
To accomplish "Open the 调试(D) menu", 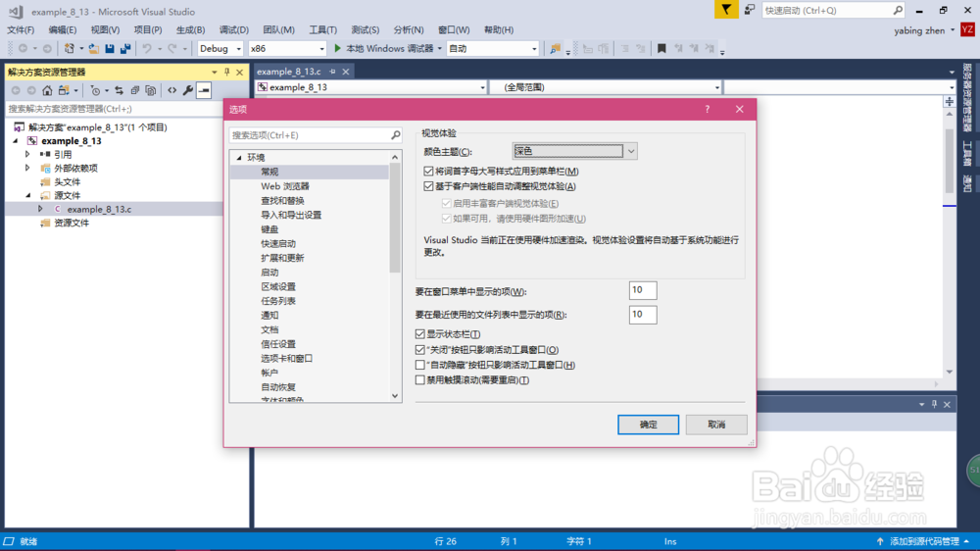I will pyautogui.click(x=234, y=30).
